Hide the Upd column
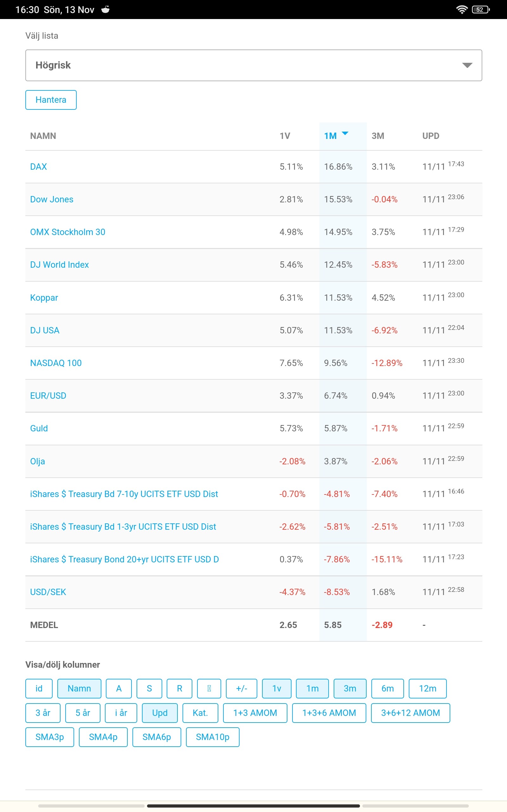 pos(160,713)
